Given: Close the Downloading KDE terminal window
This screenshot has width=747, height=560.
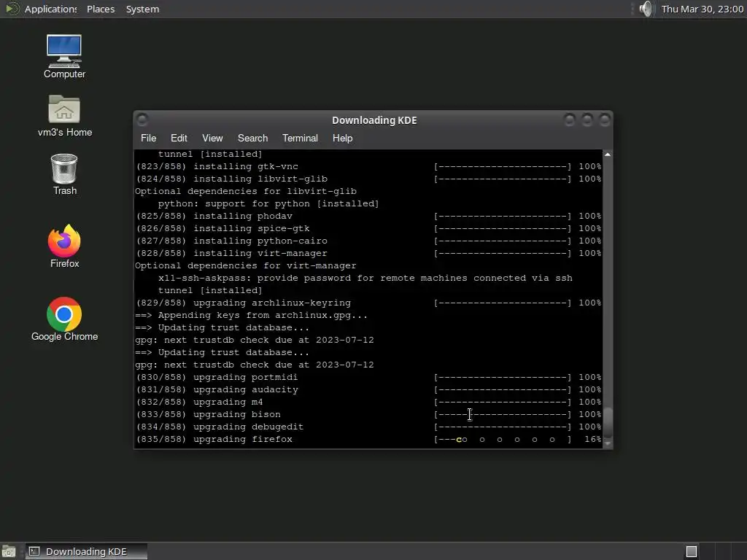Looking at the screenshot, I should [605, 120].
